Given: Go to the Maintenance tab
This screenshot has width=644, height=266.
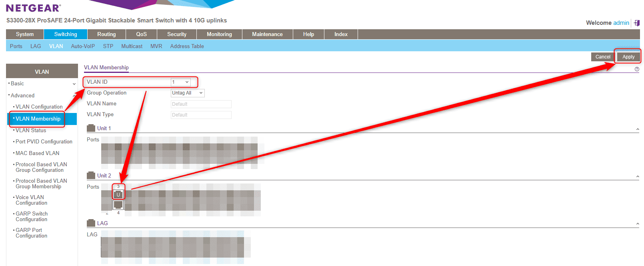Looking at the screenshot, I should [x=267, y=34].
